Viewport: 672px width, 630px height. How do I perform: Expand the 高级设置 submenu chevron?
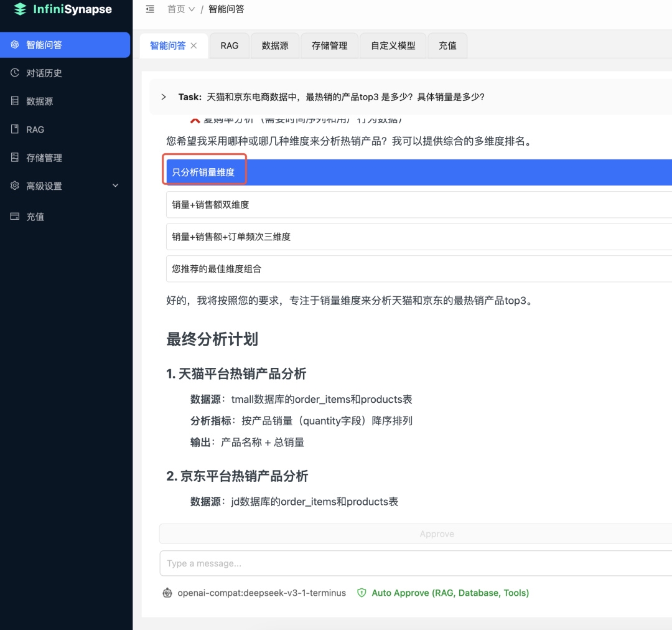click(x=115, y=186)
